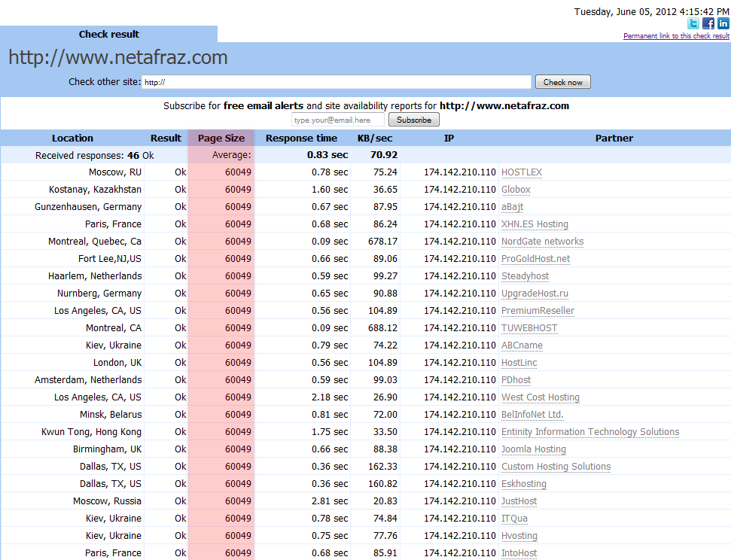731x560 pixels.
Task: Open the Hvosting partner link
Action: [519, 535]
